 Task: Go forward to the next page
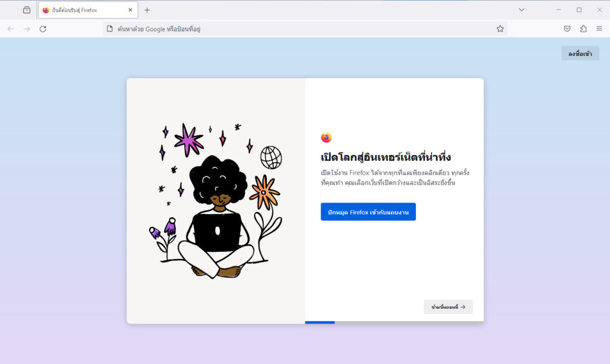[27, 29]
